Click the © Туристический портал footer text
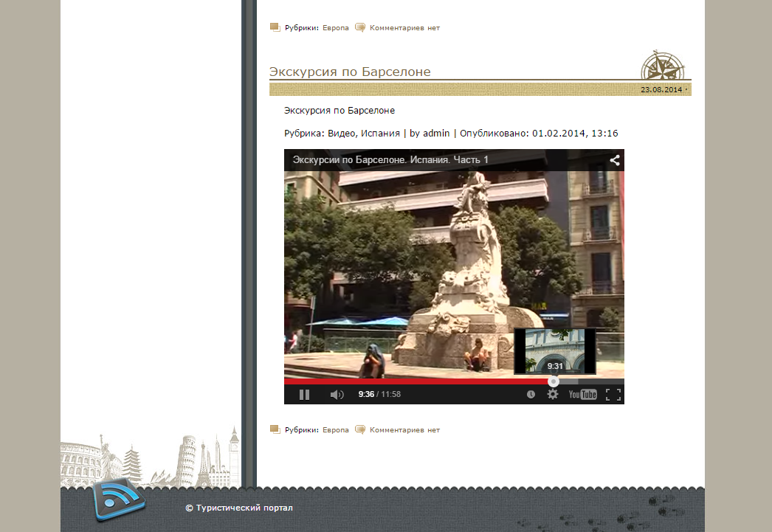 [239, 508]
